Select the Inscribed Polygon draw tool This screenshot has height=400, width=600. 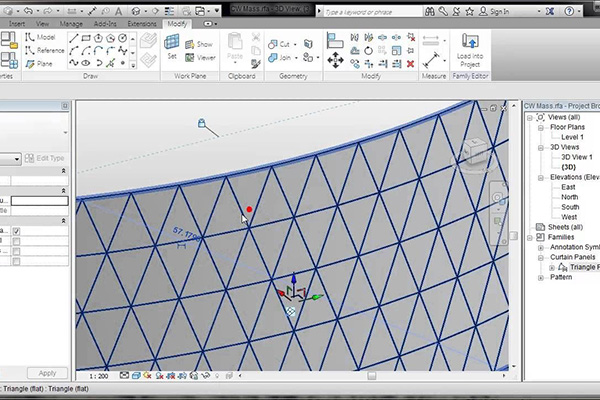tap(98, 38)
